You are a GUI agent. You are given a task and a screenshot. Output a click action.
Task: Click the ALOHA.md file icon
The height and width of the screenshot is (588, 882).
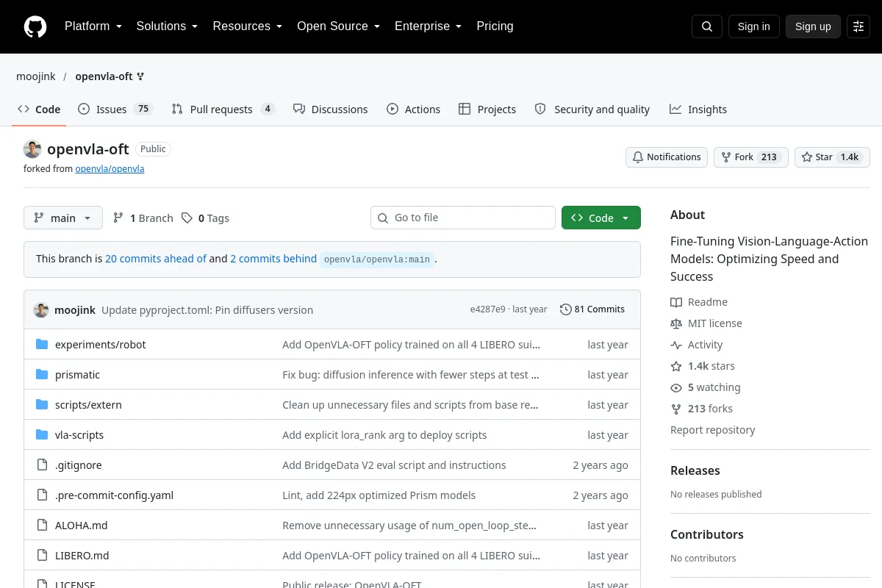point(42,525)
